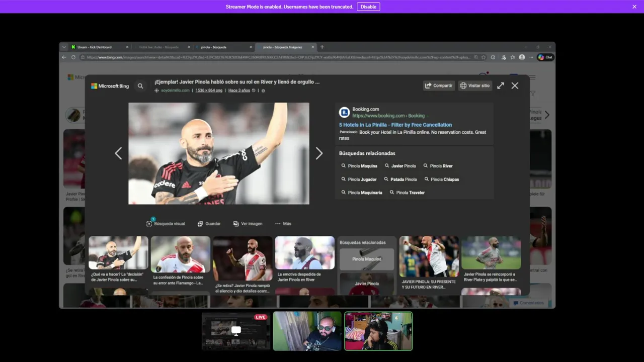Search related Pinola River
The height and width of the screenshot is (362, 644).
click(x=438, y=166)
